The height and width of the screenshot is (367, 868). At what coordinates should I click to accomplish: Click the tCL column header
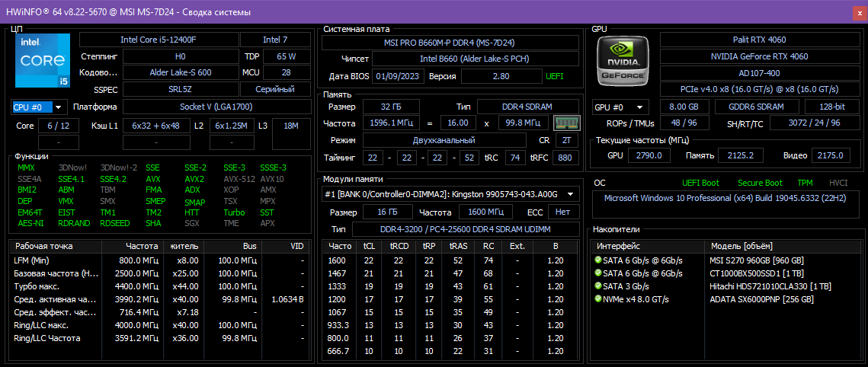click(x=369, y=246)
